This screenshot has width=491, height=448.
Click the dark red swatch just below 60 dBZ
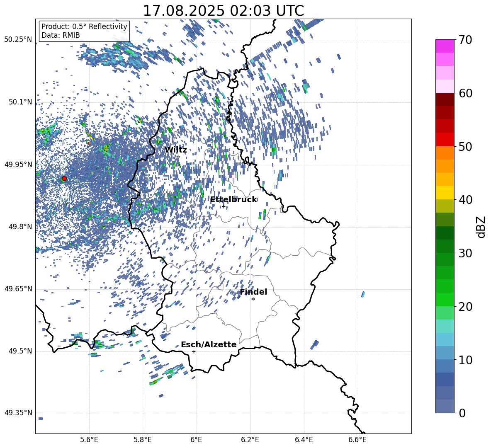point(445,99)
